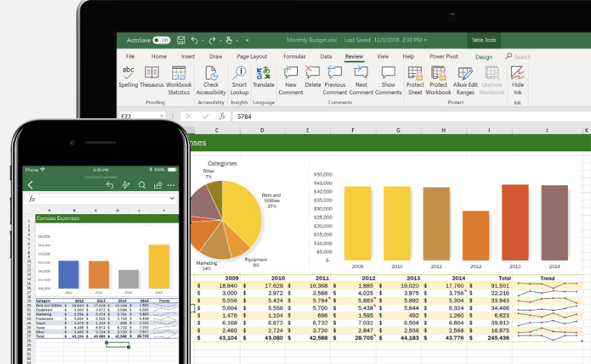Tap the Contoso Expenses title on phone
The image size is (591, 364).
(x=58, y=219)
